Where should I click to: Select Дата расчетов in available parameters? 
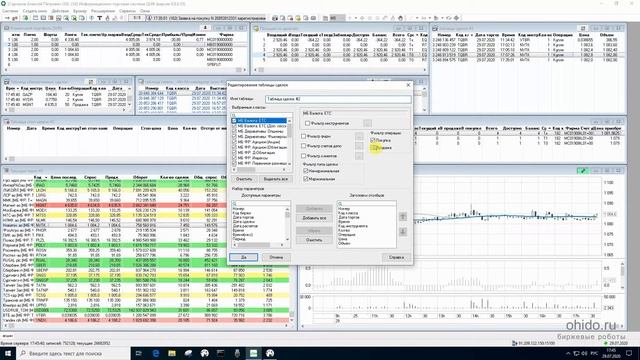click(x=245, y=226)
